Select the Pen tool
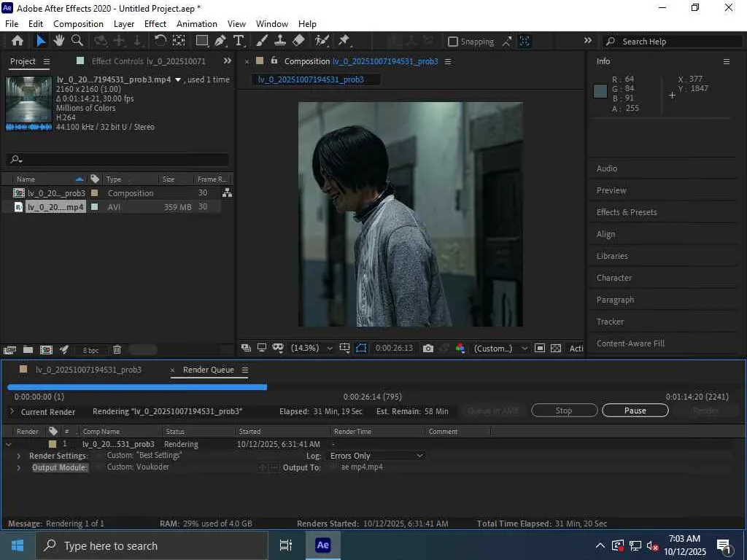The height and width of the screenshot is (560, 747). click(x=220, y=41)
